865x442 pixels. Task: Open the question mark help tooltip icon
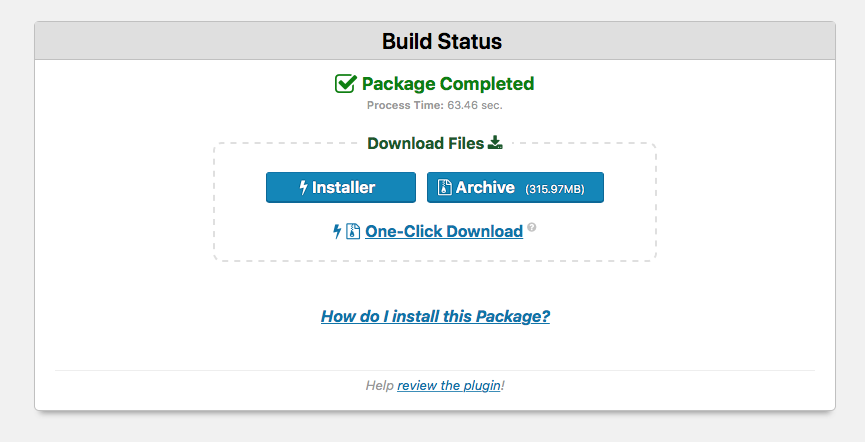click(531, 227)
